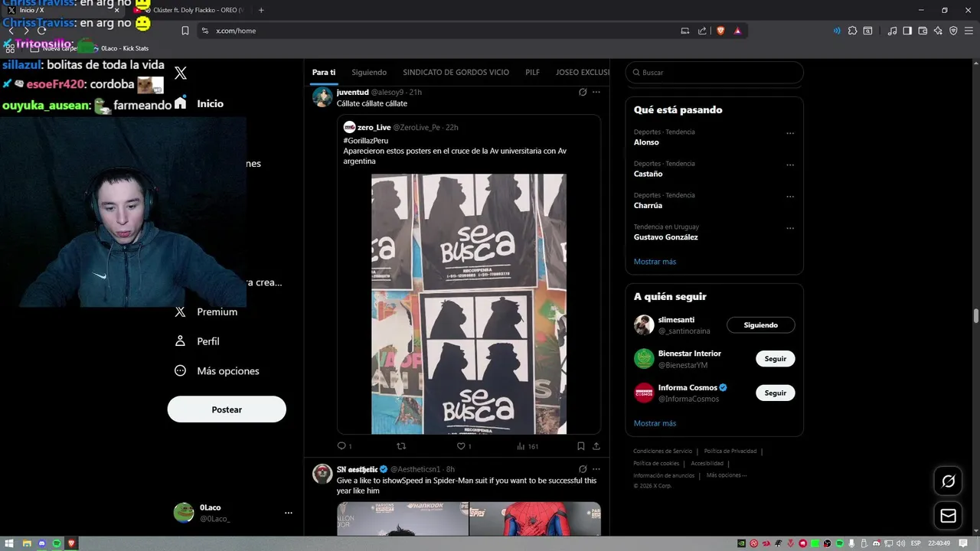This screenshot has height=551, width=980.
Task: Open options for Gustavo González trend
Action: coord(790,228)
